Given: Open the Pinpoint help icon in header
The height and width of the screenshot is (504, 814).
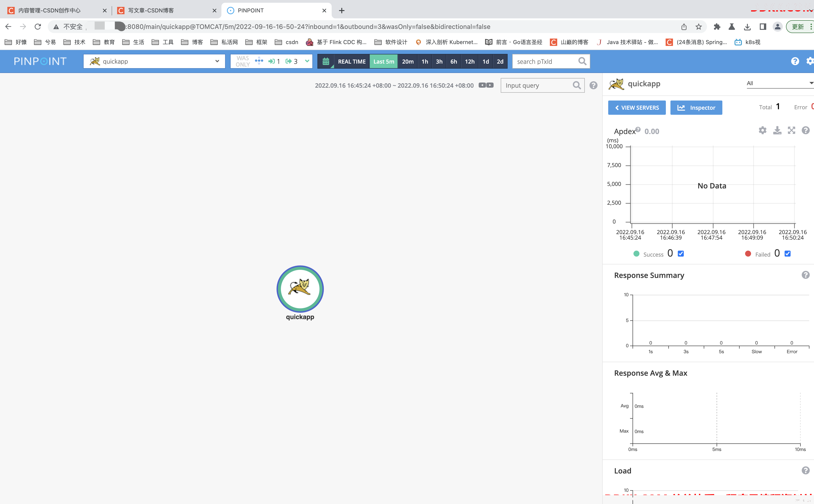Looking at the screenshot, I should (x=795, y=61).
